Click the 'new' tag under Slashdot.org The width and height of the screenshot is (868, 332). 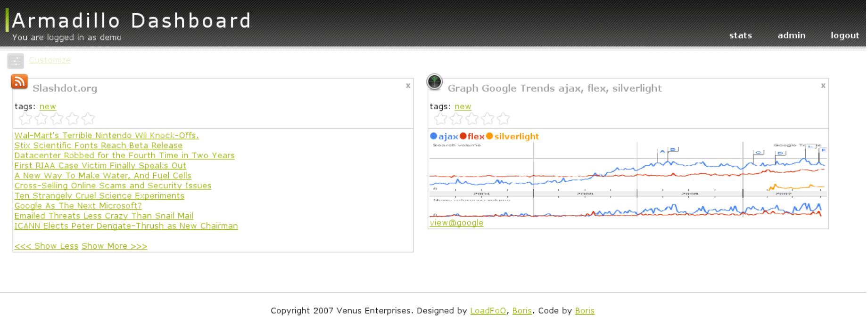point(48,107)
